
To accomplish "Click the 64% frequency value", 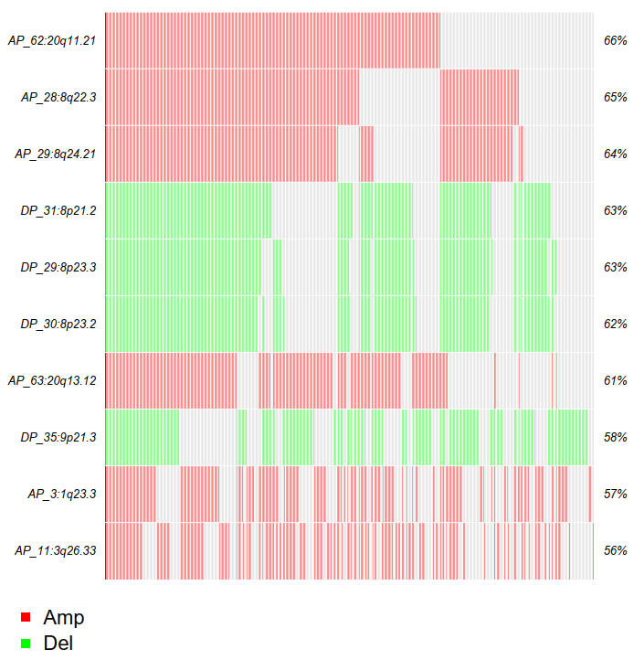I will [x=616, y=154].
